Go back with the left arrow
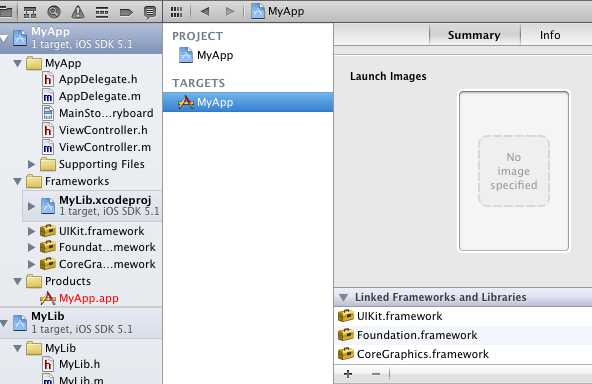The height and width of the screenshot is (384, 592). coord(205,12)
